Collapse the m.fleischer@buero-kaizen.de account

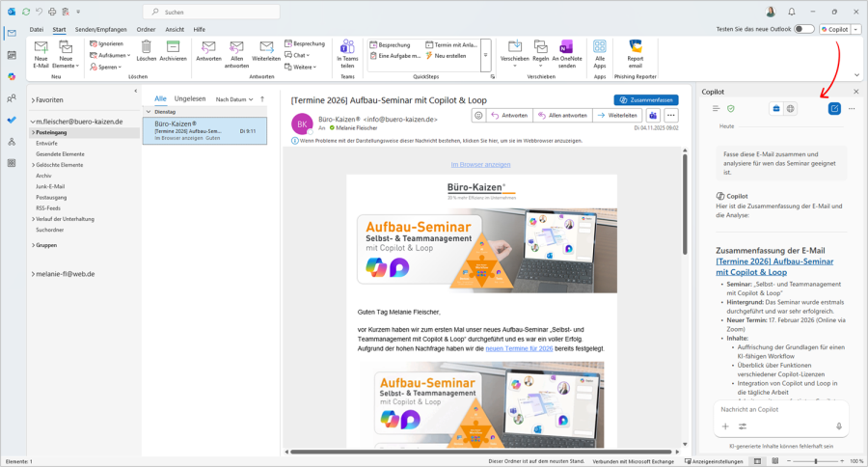point(33,122)
